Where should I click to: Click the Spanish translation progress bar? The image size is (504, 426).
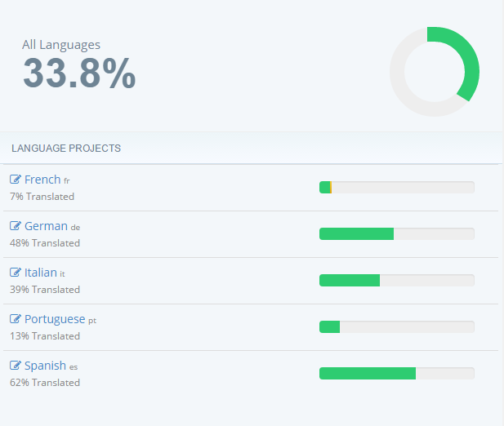(396, 374)
